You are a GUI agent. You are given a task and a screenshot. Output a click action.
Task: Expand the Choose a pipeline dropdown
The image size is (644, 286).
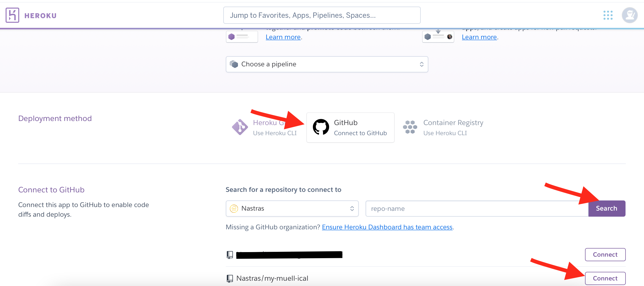327,64
